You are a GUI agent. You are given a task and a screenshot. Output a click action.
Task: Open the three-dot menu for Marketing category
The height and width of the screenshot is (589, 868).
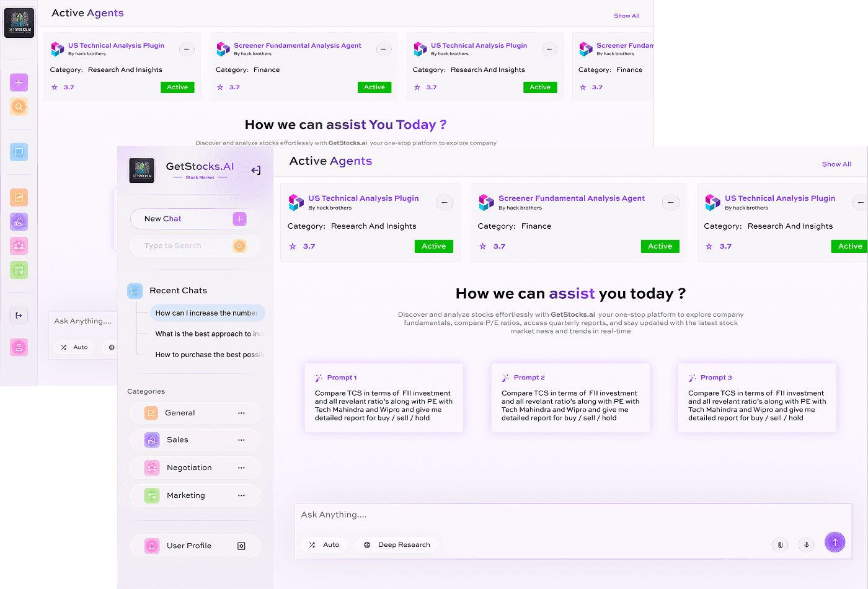click(241, 495)
